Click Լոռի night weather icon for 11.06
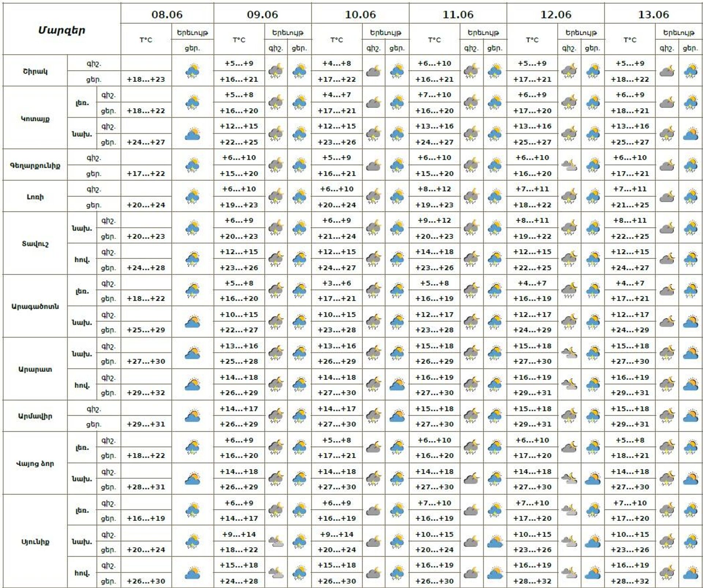The width and height of the screenshot is (703, 588). point(471,197)
